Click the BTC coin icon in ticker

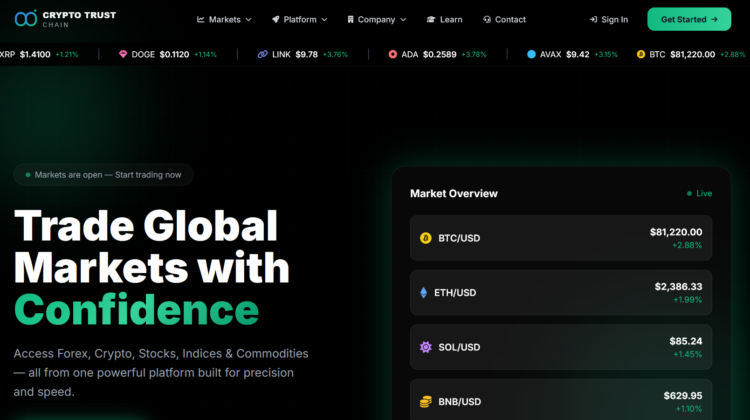click(x=641, y=54)
